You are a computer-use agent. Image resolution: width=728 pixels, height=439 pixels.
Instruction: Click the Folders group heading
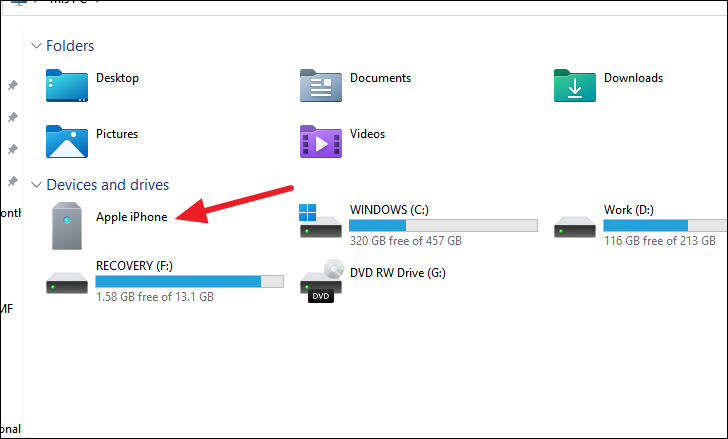(x=70, y=45)
